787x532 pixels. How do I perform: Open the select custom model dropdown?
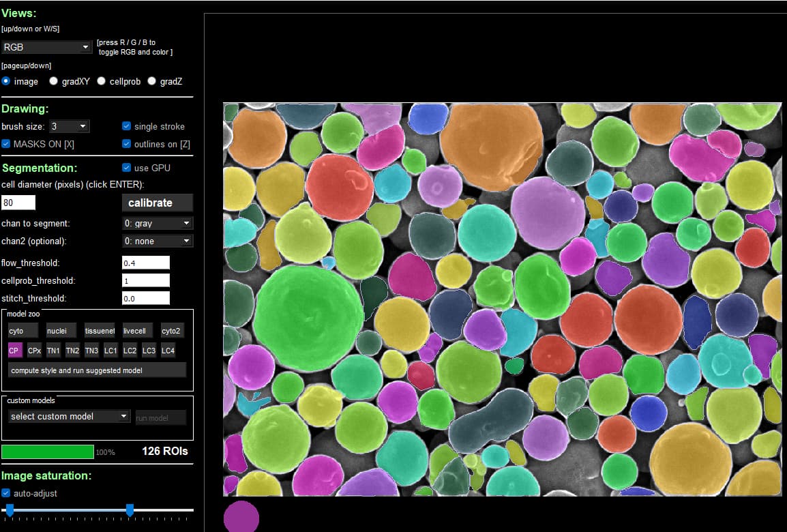(x=69, y=416)
